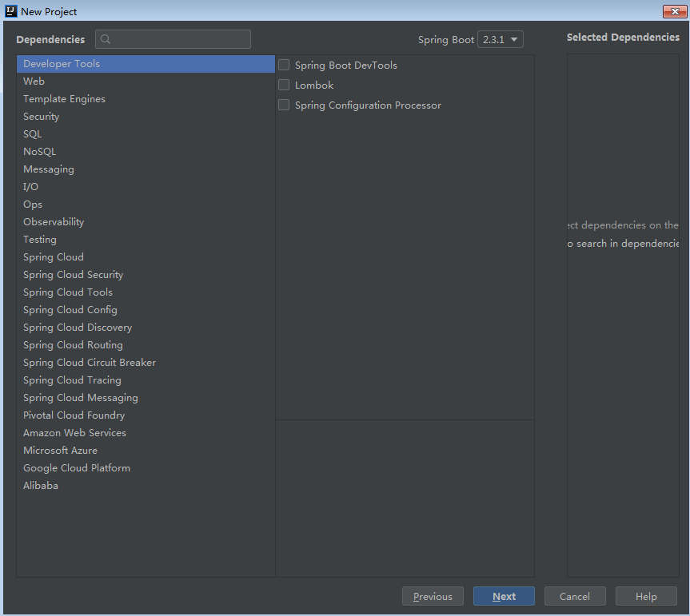Image resolution: width=690 pixels, height=616 pixels.
Task: Select Google Cloud Platform category
Action: 146,468
